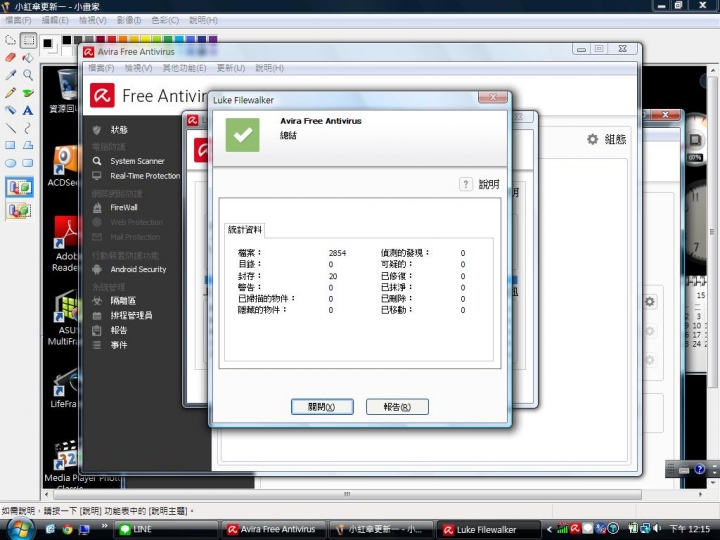Activate the magnifier tool in Paint
The height and width of the screenshot is (540, 720).
coord(28,74)
